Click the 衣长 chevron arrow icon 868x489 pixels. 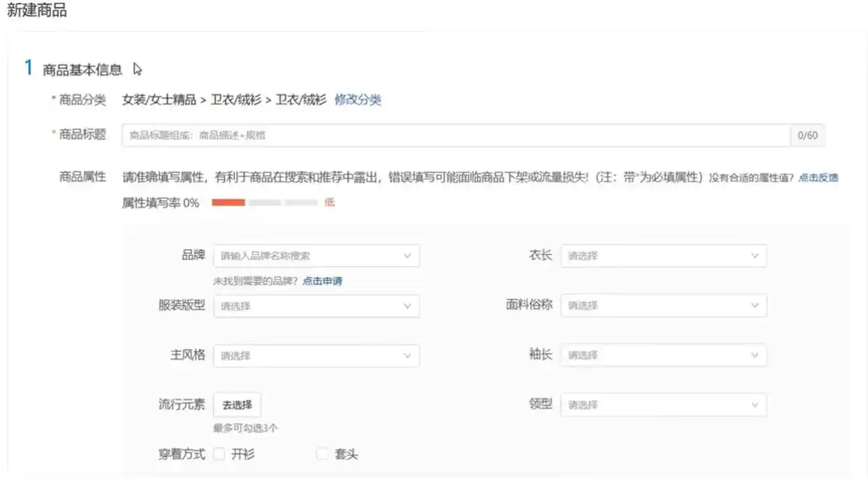(x=755, y=256)
